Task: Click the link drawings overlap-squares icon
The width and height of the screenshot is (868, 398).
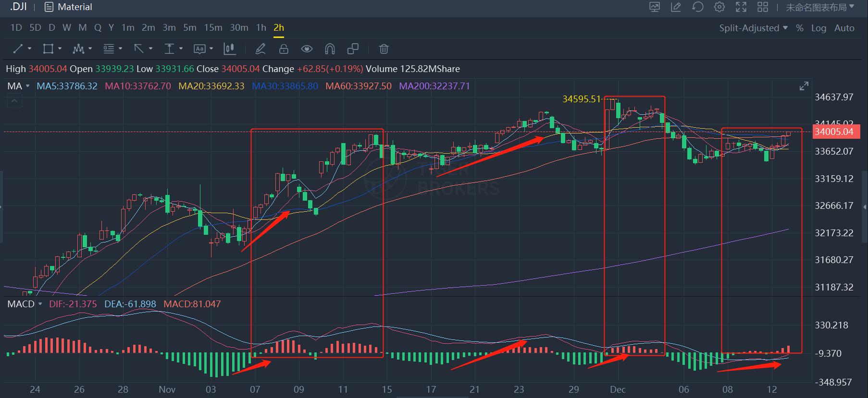Action: pos(353,48)
